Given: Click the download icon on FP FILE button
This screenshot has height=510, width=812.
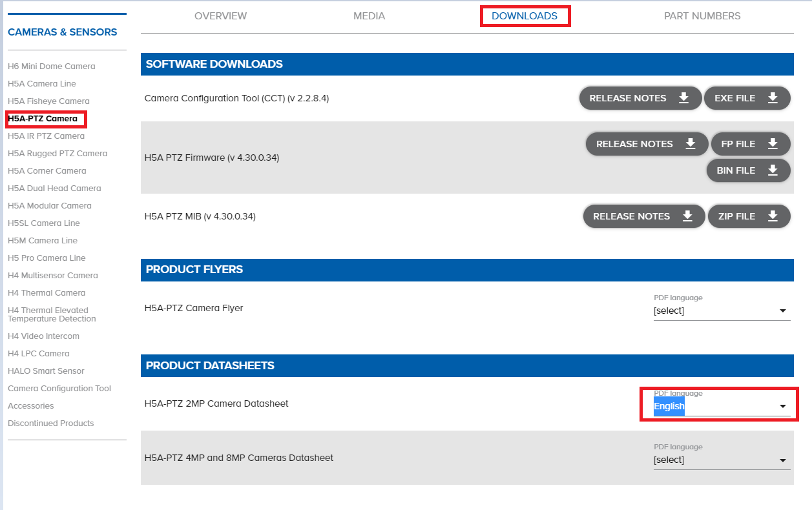Looking at the screenshot, I should pos(774,143).
